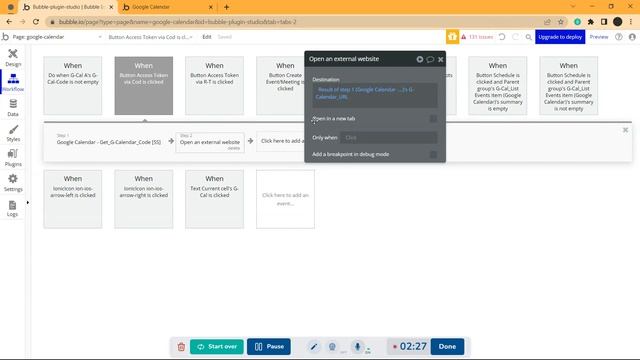
Task: Click the Bubble logo home icon
Action: 5,37
